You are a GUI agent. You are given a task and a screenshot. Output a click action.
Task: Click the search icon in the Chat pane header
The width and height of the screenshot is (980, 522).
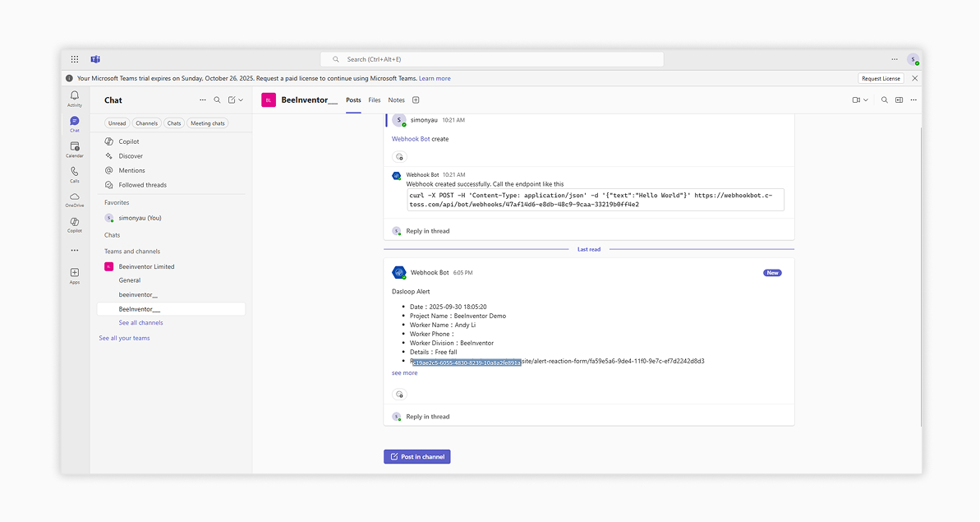tap(217, 100)
